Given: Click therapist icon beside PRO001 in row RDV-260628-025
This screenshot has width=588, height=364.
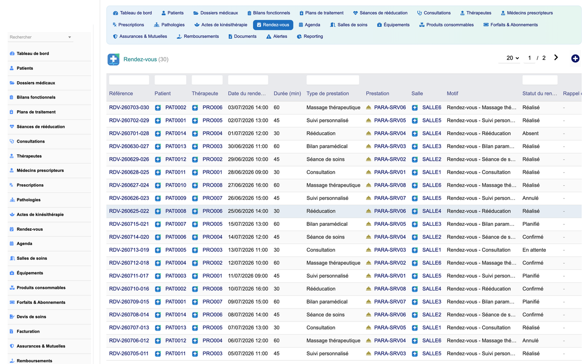Looking at the screenshot, I should point(195,172).
